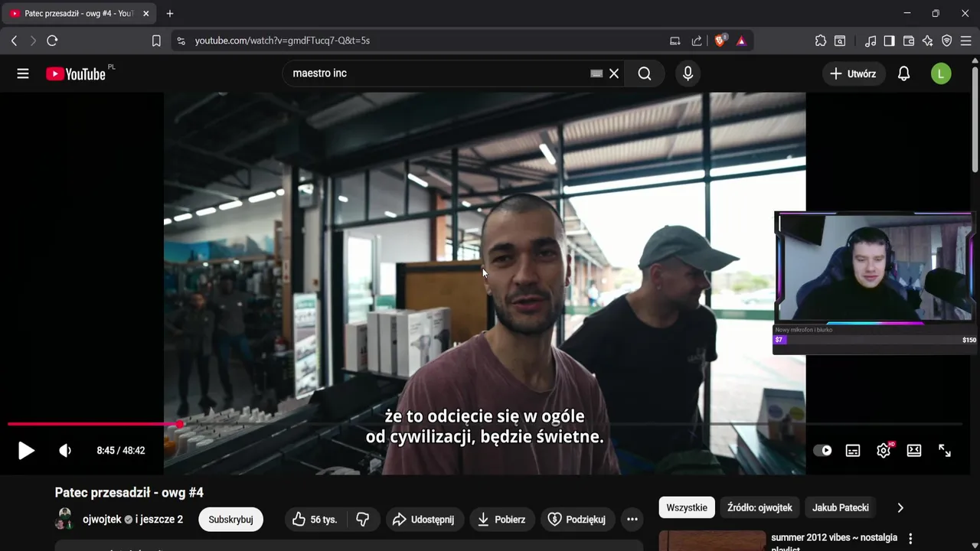Install app icon in address bar

pyautogui.click(x=675, y=41)
